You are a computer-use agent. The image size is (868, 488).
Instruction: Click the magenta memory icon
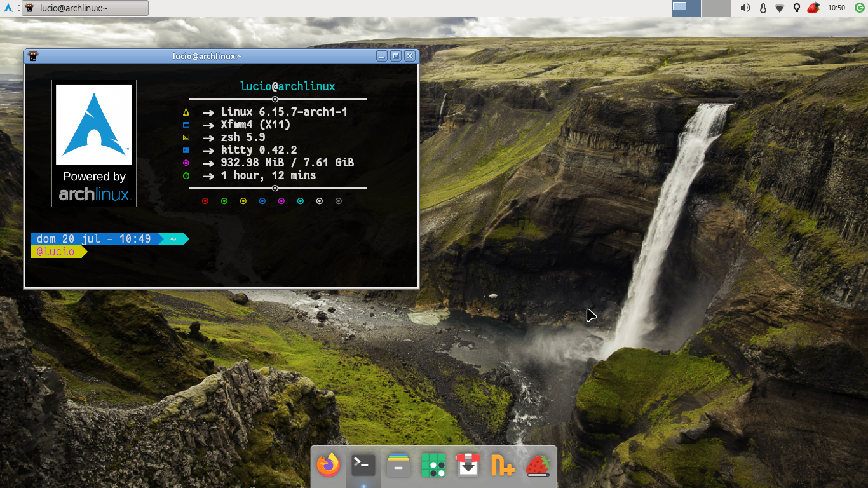[186, 163]
